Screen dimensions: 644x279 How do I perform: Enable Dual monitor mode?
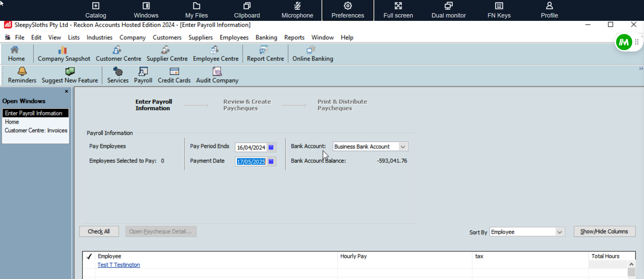(x=448, y=10)
